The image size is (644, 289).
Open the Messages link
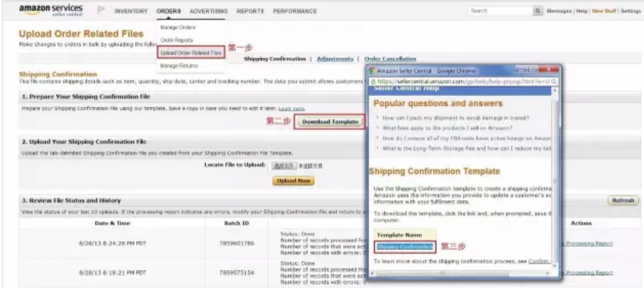pos(559,11)
